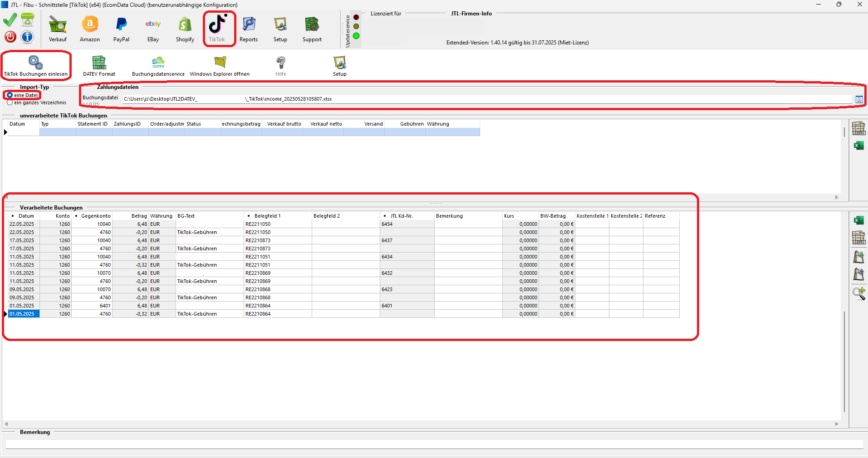
Task: Browse for Buchungsdatei file
Action: click(859, 99)
